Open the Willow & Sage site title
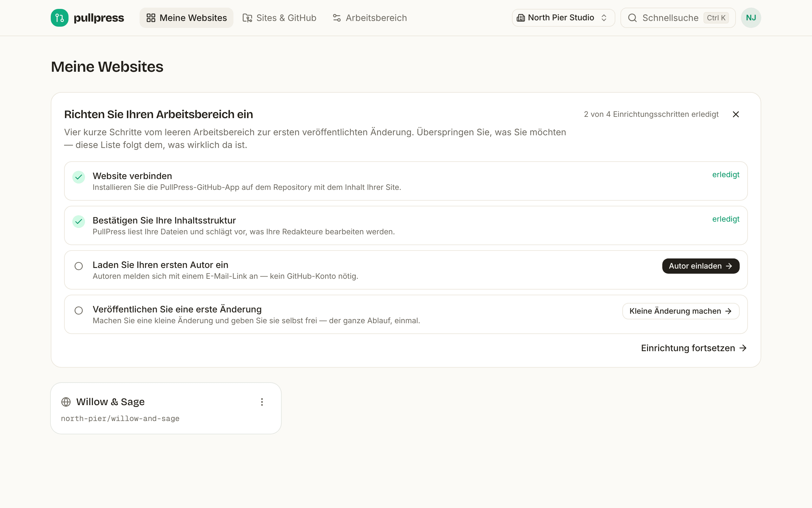 point(110,402)
